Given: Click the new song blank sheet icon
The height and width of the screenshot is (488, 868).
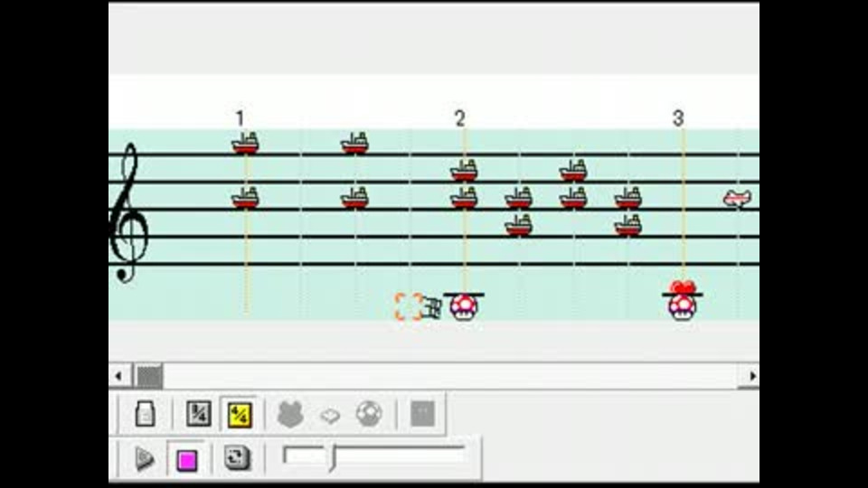Looking at the screenshot, I should 145,413.
